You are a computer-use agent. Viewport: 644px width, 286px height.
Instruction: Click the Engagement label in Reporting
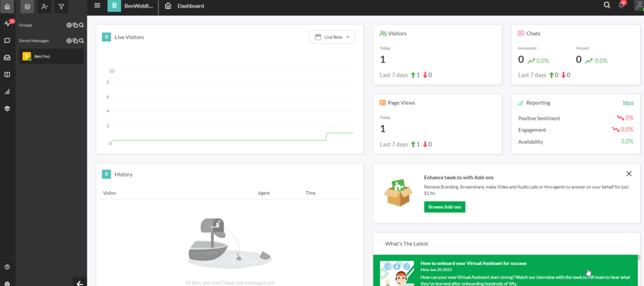click(532, 129)
